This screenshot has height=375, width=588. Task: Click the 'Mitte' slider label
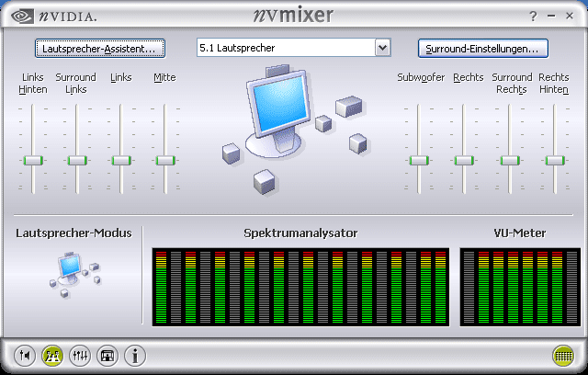tap(164, 77)
